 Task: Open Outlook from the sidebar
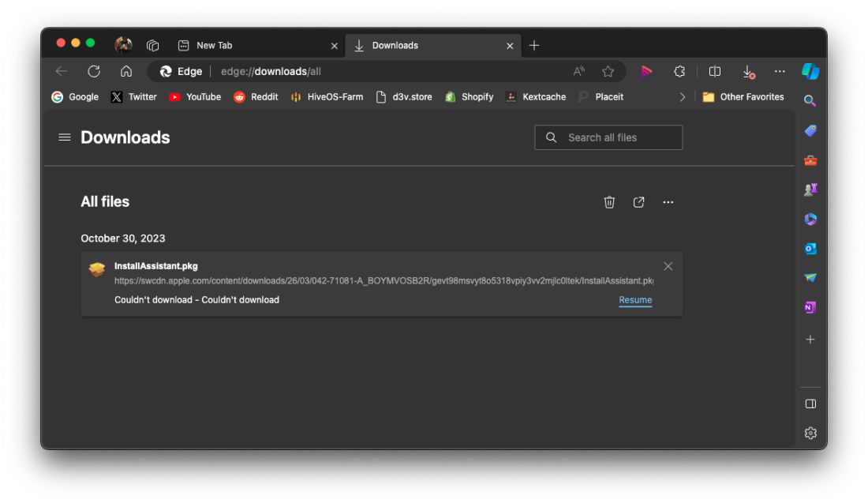point(810,248)
